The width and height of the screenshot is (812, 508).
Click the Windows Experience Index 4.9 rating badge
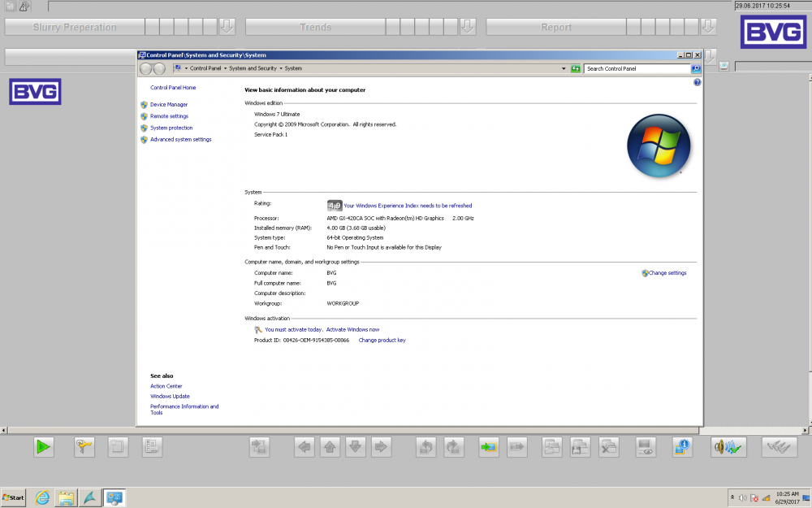coord(335,206)
